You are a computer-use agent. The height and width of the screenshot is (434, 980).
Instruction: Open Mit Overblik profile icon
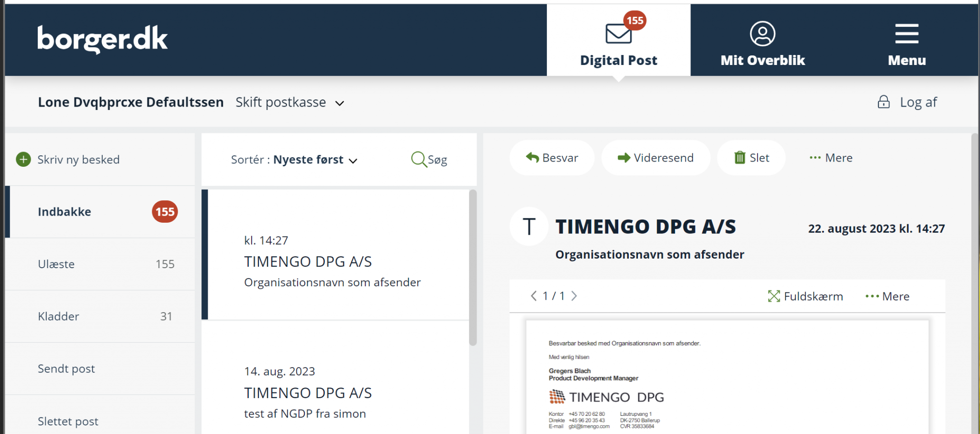pos(762,33)
